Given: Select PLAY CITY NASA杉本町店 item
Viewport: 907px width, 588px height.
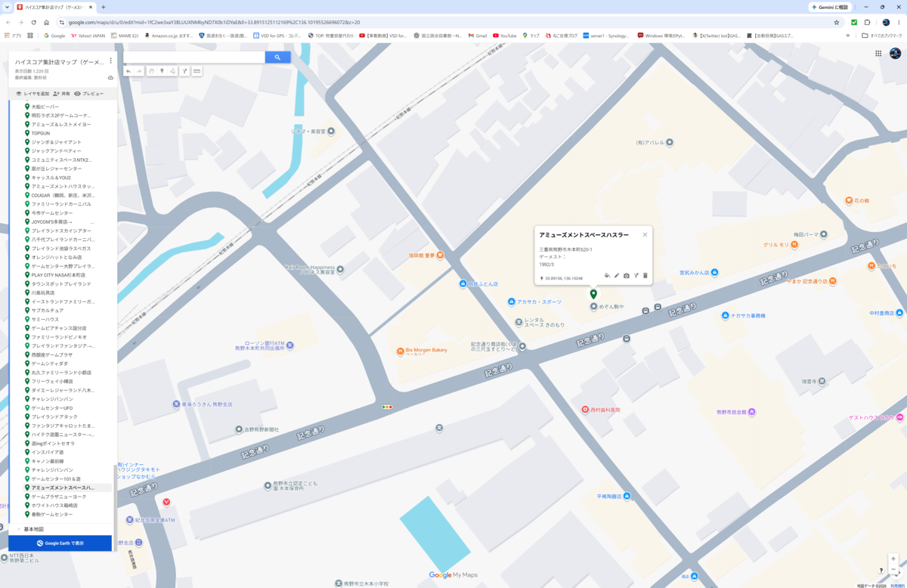Looking at the screenshot, I should (x=57, y=275).
